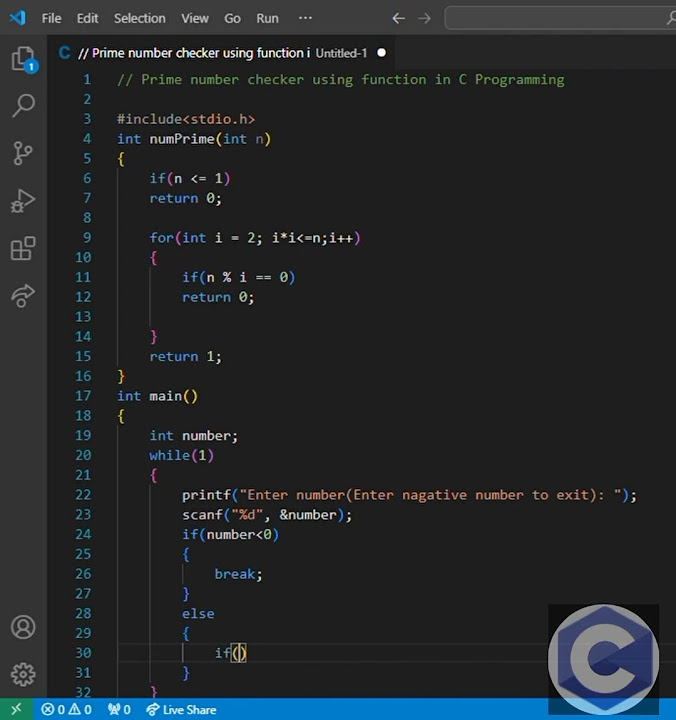
Task: Click the VS Code logo icon
Action: click(x=17, y=18)
